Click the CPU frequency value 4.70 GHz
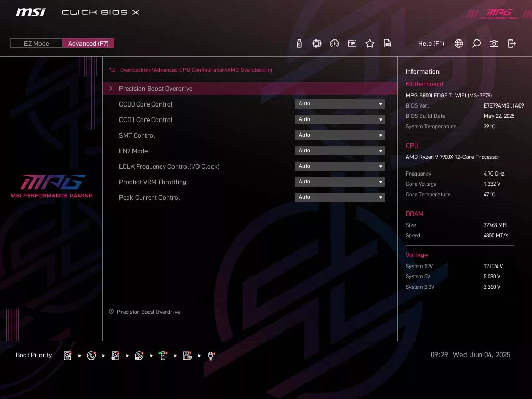 click(494, 174)
